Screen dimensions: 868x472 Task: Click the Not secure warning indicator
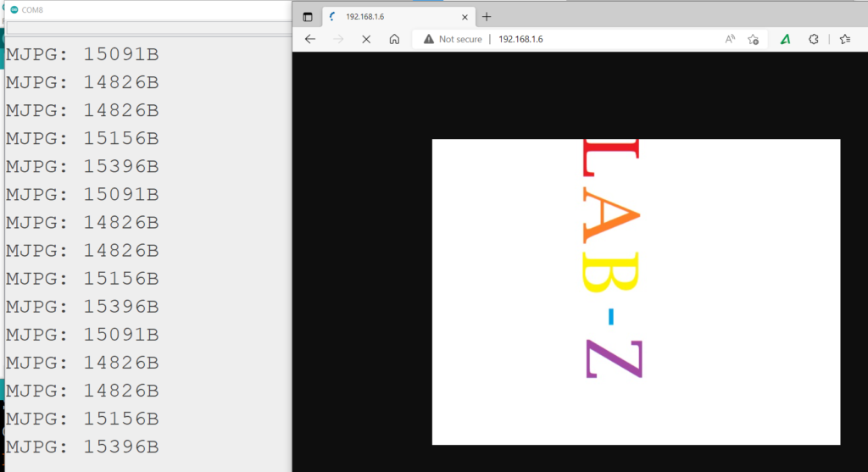coord(453,39)
